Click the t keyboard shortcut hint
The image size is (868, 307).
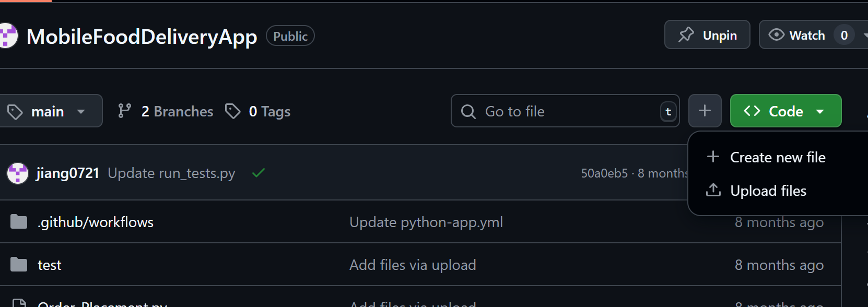pos(668,111)
